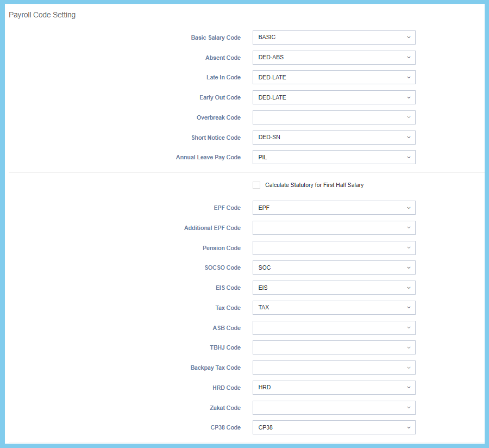
Task: Click the Tax Code dropdown
Action: point(334,308)
